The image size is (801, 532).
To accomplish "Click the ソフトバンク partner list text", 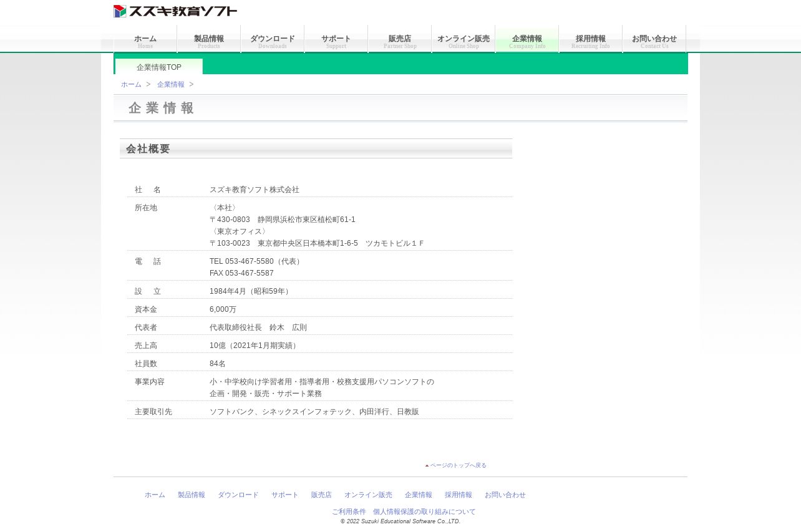I will click(314, 412).
